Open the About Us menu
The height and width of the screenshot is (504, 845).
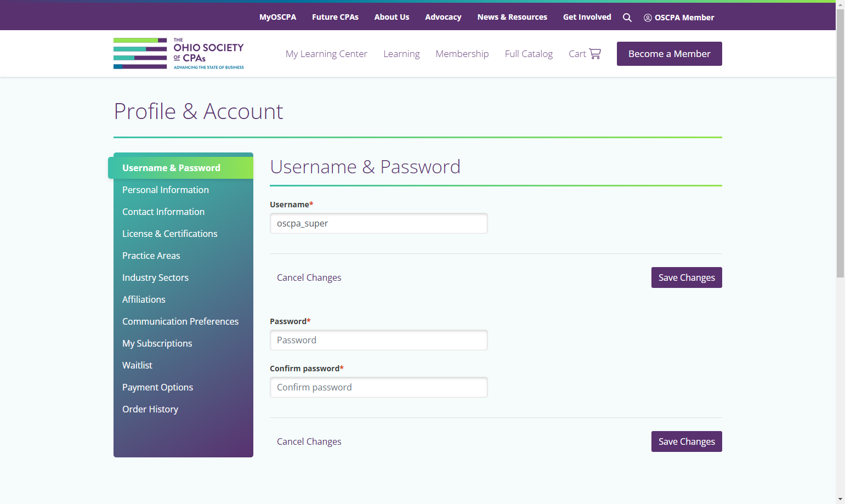(392, 17)
